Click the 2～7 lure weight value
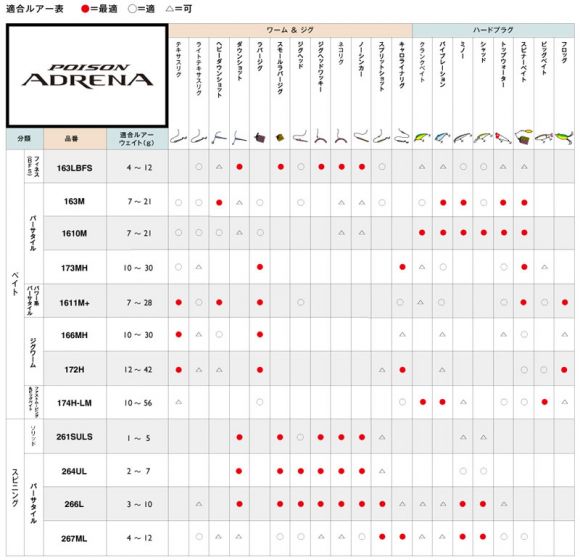 pos(138,472)
